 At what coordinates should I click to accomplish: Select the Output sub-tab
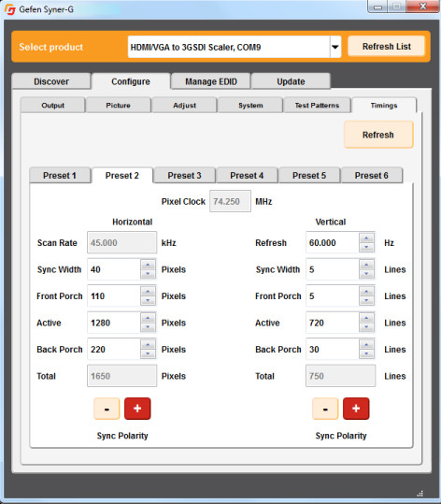(x=53, y=105)
